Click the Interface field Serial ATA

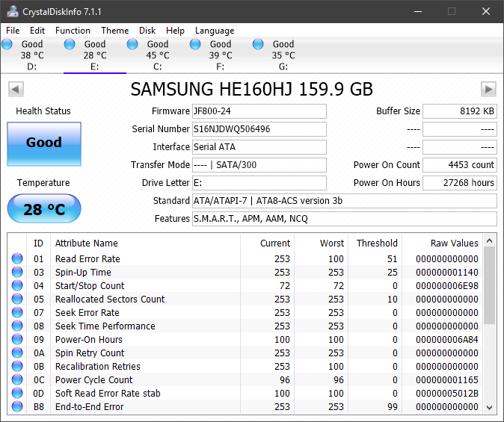click(259, 147)
